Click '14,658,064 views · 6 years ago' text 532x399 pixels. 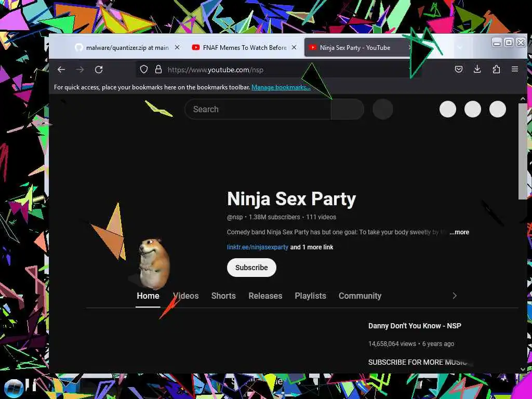[411, 344]
